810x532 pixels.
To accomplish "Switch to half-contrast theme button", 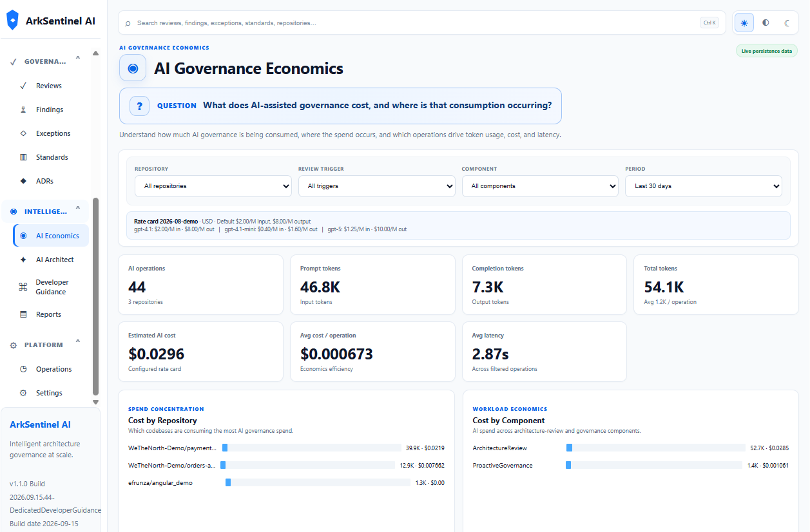I will (766, 23).
